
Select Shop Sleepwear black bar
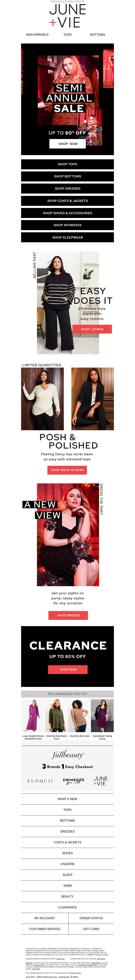click(67, 237)
